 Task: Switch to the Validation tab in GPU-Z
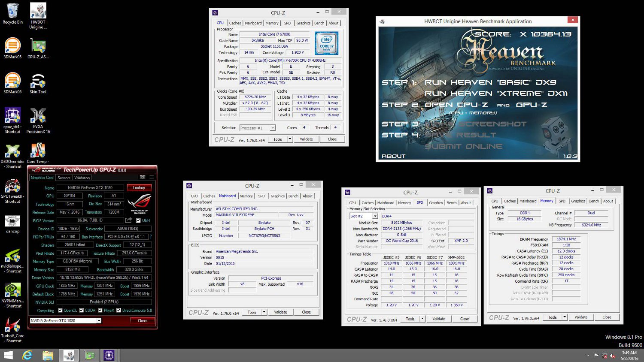pos(82,178)
